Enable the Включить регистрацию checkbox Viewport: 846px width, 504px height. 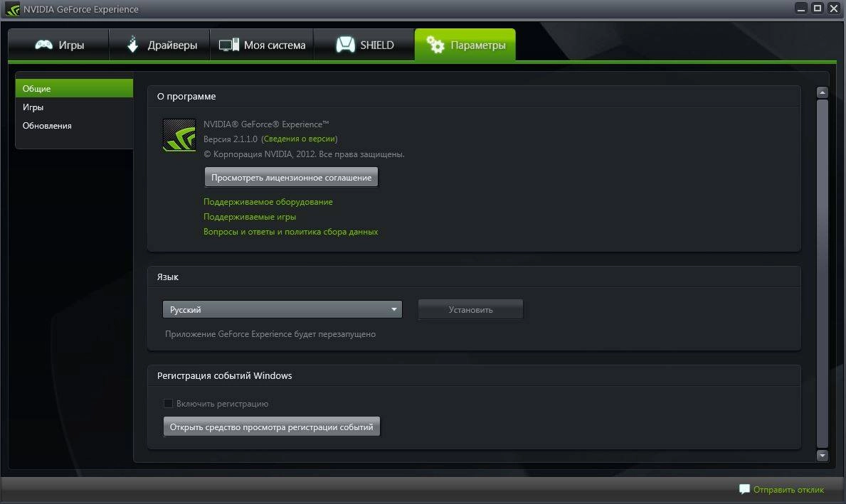point(169,403)
